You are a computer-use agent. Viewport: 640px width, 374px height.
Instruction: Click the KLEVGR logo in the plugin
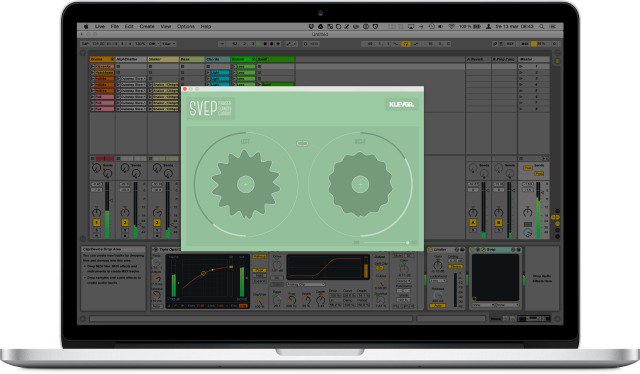coord(401,105)
